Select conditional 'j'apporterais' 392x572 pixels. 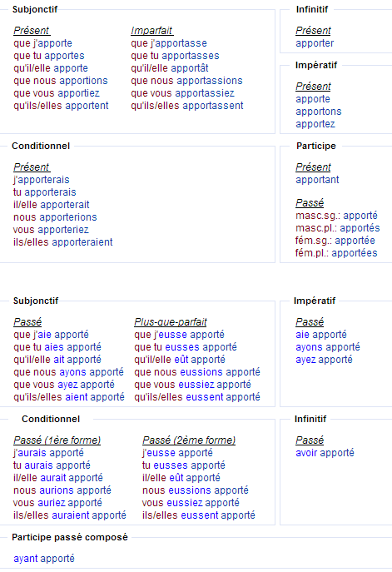click(42, 180)
